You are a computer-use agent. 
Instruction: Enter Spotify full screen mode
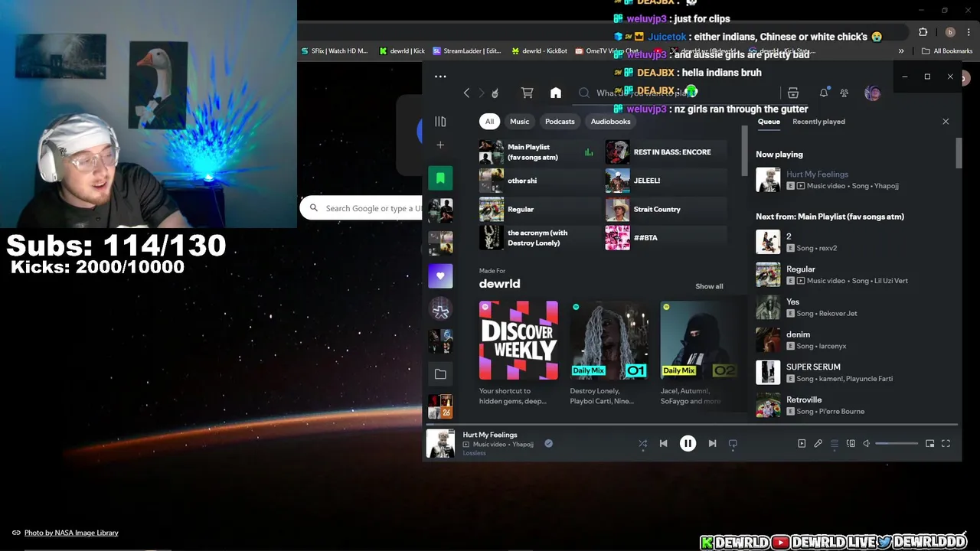tap(946, 443)
